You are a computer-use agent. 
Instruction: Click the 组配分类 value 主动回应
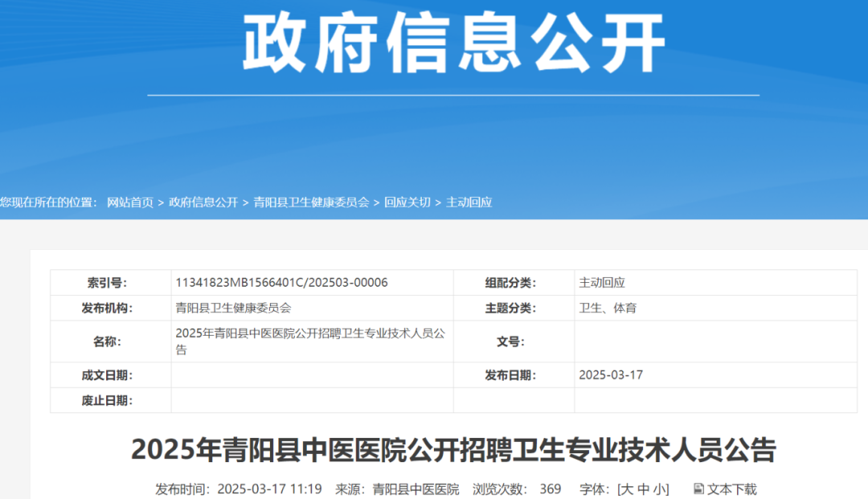pyautogui.click(x=602, y=283)
